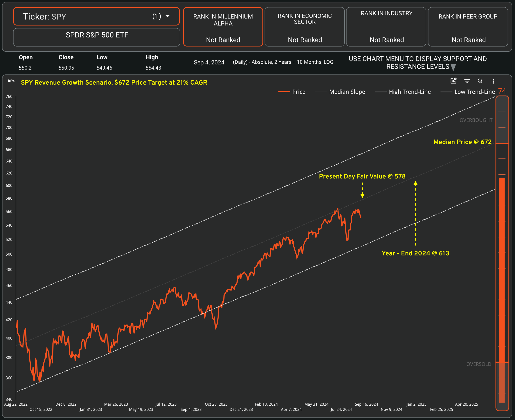Open the chart settings icon
This screenshot has width=515, height=420.
coord(453,81)
